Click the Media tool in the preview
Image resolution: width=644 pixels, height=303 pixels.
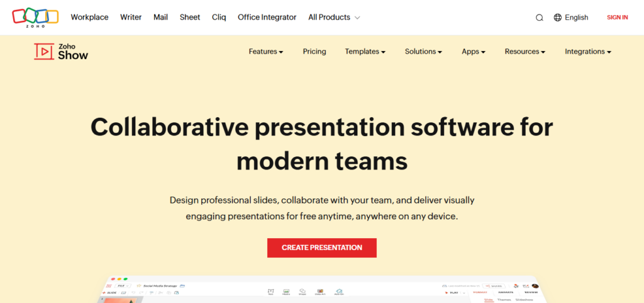tap(286, 292)
